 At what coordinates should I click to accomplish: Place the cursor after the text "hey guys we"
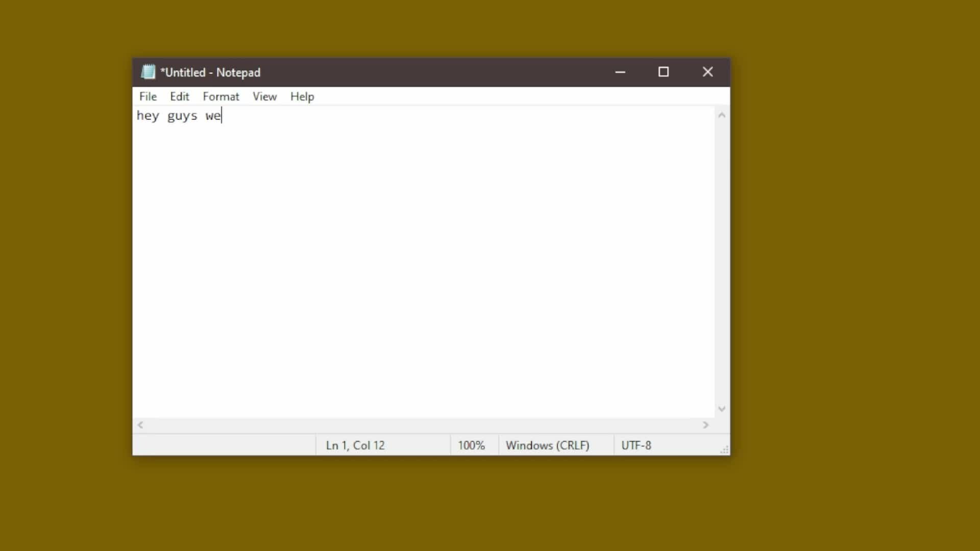tap(223, 116)
